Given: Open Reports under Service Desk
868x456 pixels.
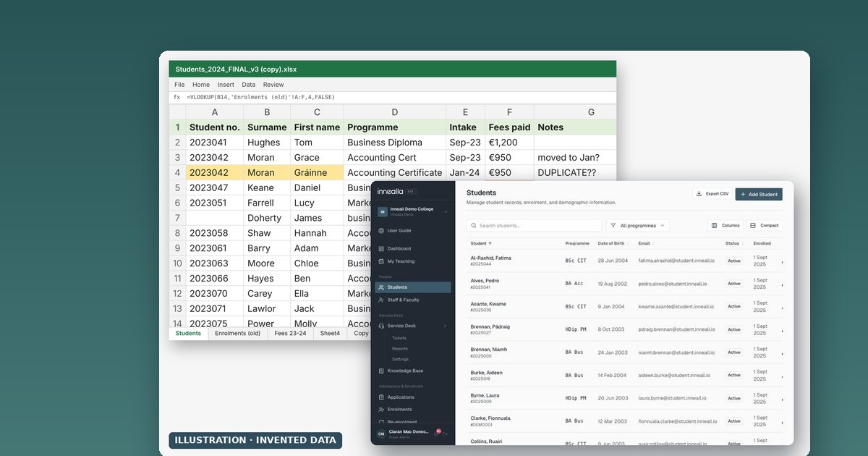Looking at the screenshot, I should tap(400, 349).
